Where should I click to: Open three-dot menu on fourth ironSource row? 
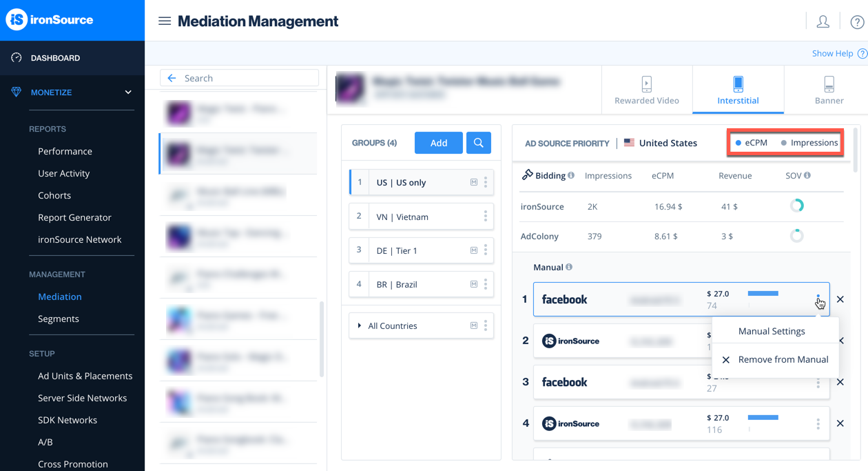[818, 424]
